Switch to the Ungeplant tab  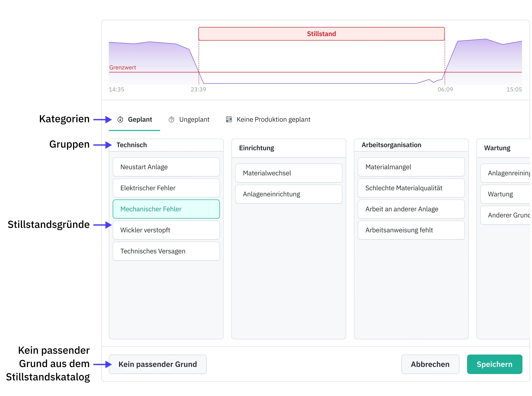(194, 119)
